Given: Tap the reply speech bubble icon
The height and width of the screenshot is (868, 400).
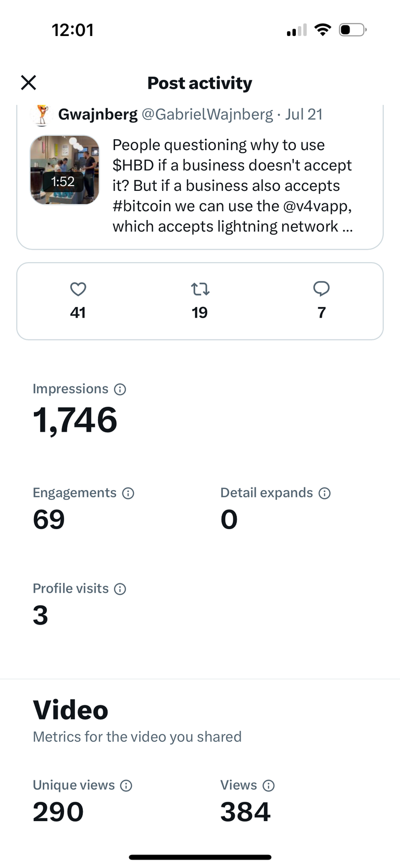Looking at the screenshot, I should [321, 289].
